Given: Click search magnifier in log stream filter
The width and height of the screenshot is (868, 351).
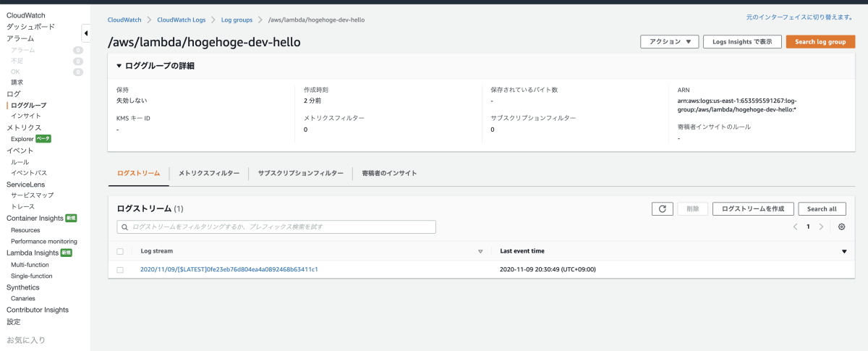Looking at the screenshot, I should pyautogui.click(x=126, y=227).
